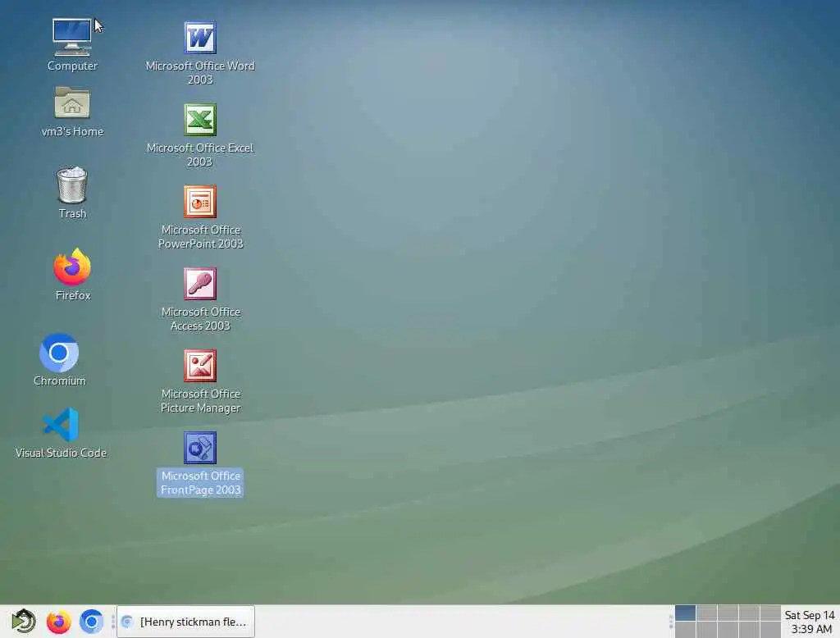Image resolution: width=840 pixels, height=638 pixels.
Task: Select the Chromium desktop icon
Action: click(59, 353)
